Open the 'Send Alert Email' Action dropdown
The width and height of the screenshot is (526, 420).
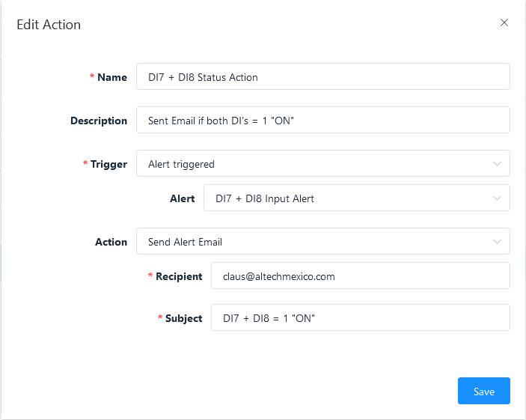pos(314,242)
